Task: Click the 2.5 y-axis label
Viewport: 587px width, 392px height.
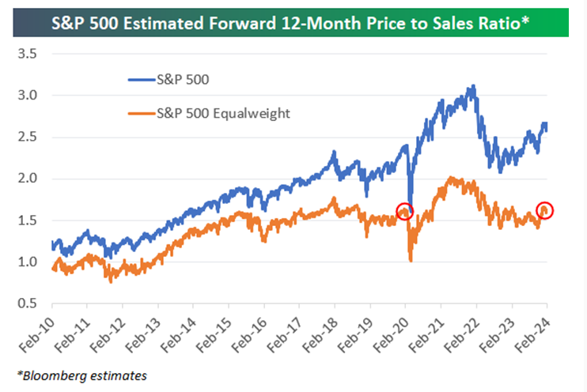Action: pyautogui.click(x=28, y=137)
